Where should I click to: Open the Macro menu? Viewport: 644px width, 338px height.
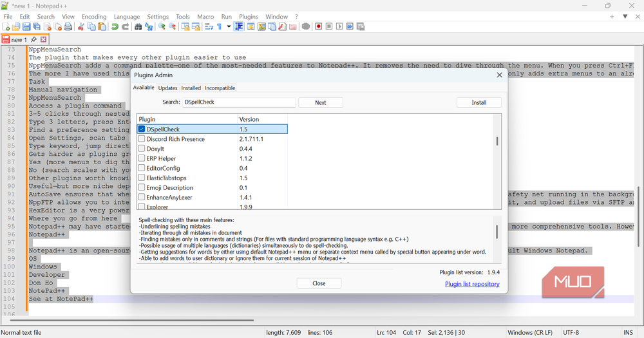205,17
